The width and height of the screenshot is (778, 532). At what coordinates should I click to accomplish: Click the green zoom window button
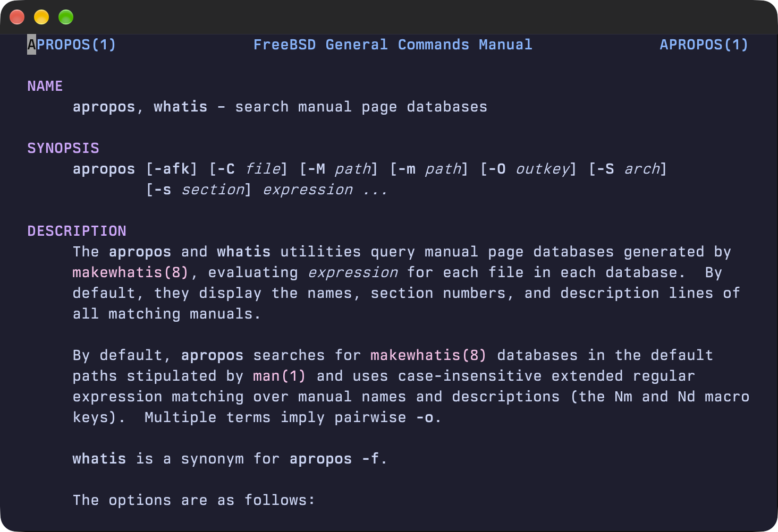66,17
